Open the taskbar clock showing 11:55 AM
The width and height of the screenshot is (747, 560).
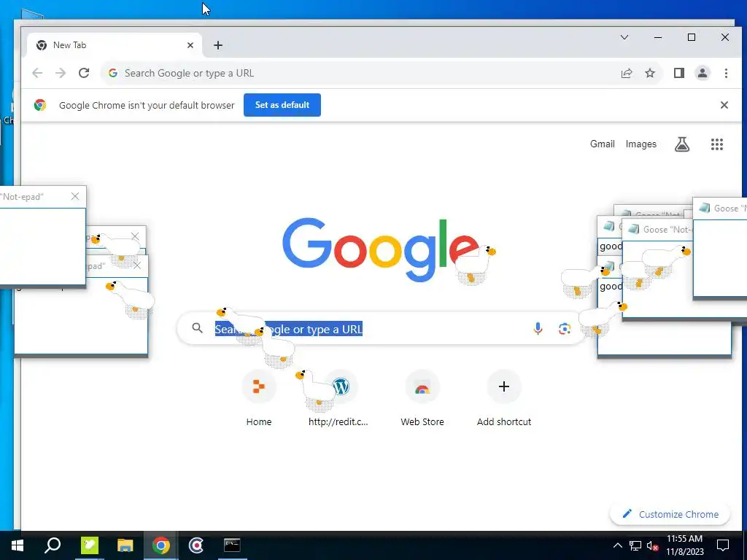[x=684, y=545]
